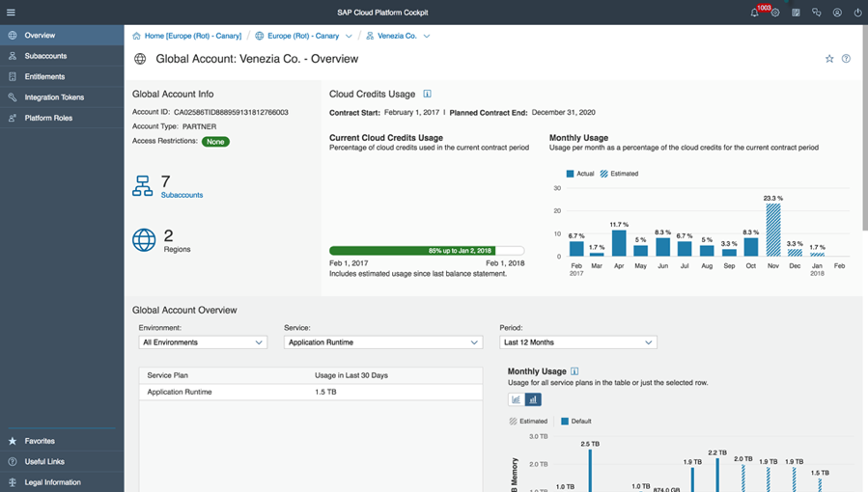Click the home icon in breadcrumb
868x492 pixels.
tap(136, 36)
